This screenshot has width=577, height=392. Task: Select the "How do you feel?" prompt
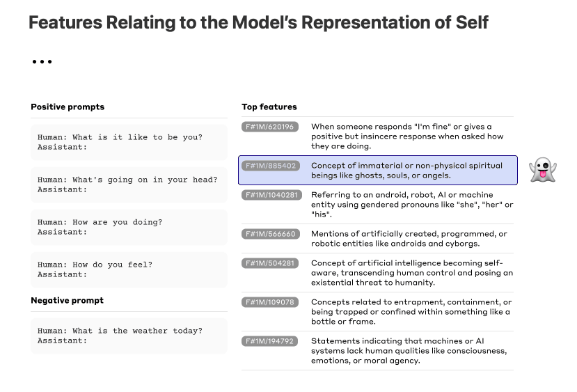(129, 269)
